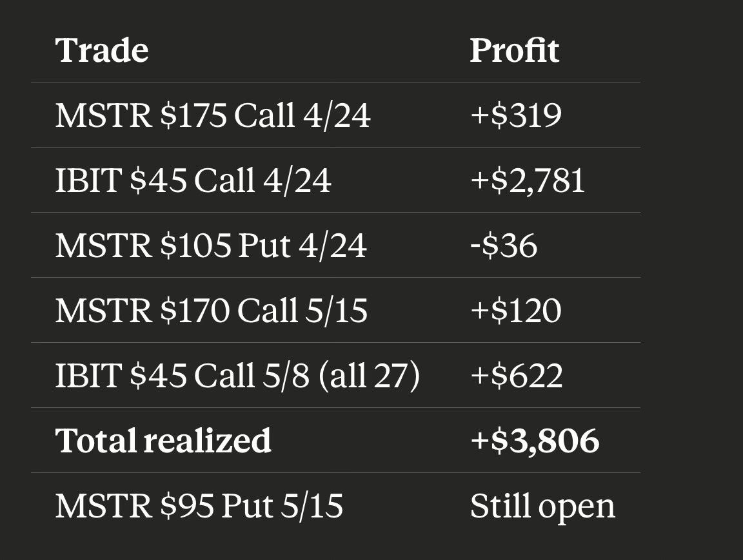This screenshot has height=560, width=743.
Task: Click the +$2,781 profit value
Action: (528, 181)
